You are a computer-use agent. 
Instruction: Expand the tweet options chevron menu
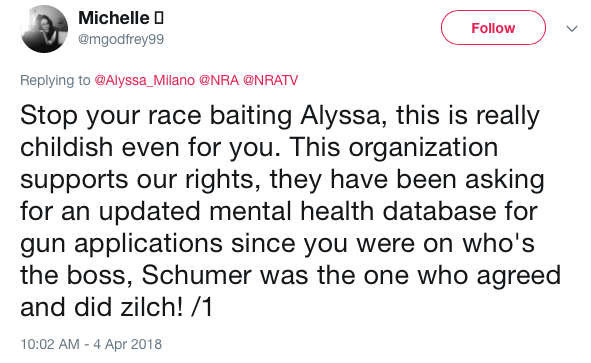pos(572,29)
